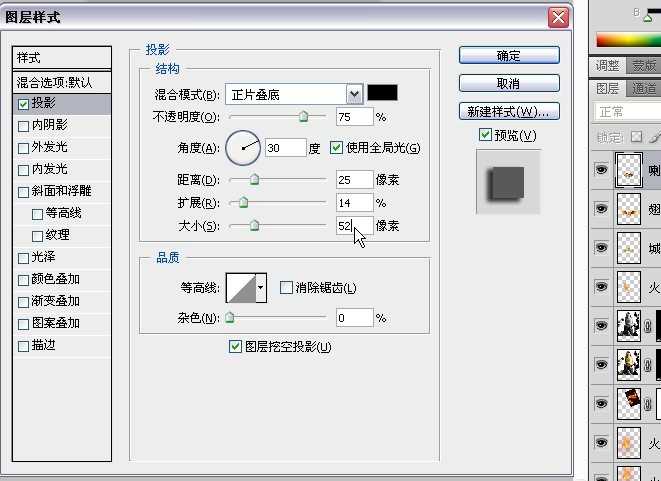Click the 新建样式(W)... button
The width and height of the screenshot is (661, 481).
click(509, 111)
